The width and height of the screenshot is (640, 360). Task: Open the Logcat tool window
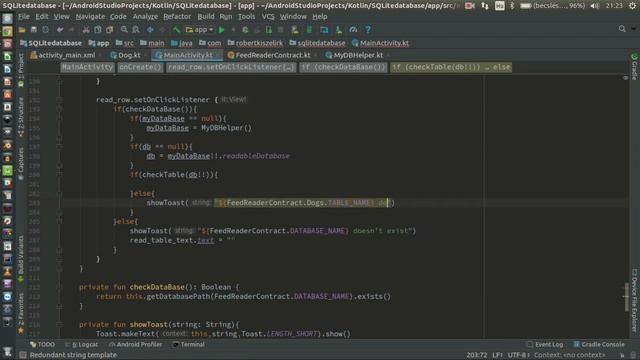82,344
